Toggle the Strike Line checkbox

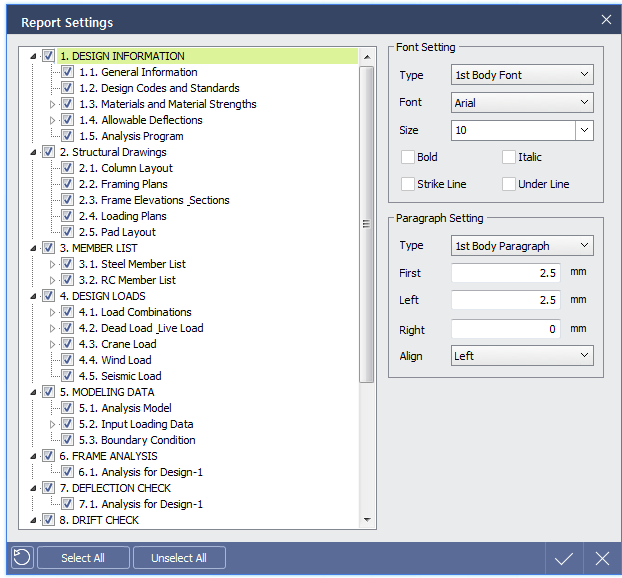coord(408,184)
